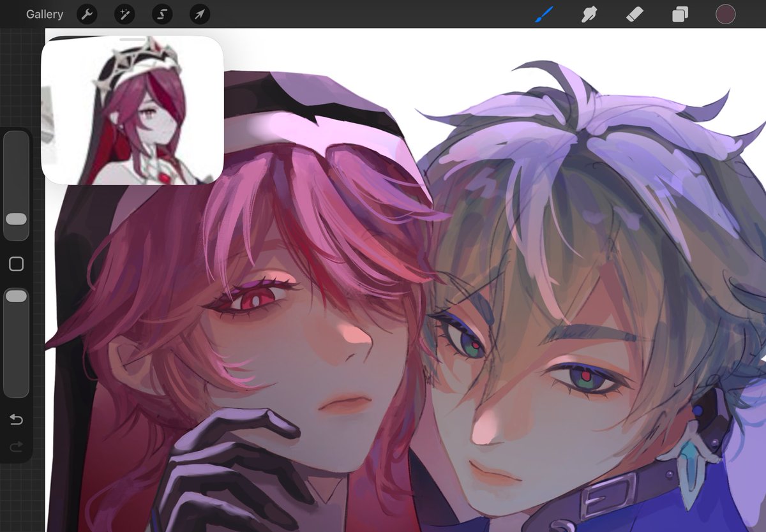Tap the Modify square button in sidebar
Image resolution: width=766 pixels, height=532 pixels.
pos(16,264)
